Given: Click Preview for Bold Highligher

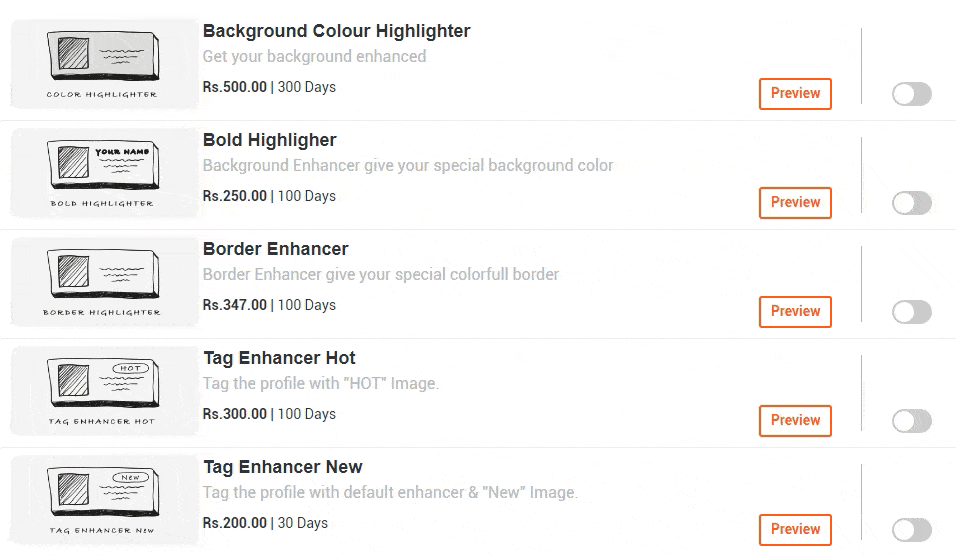Looking at the screenshot, I should point(795,203).
